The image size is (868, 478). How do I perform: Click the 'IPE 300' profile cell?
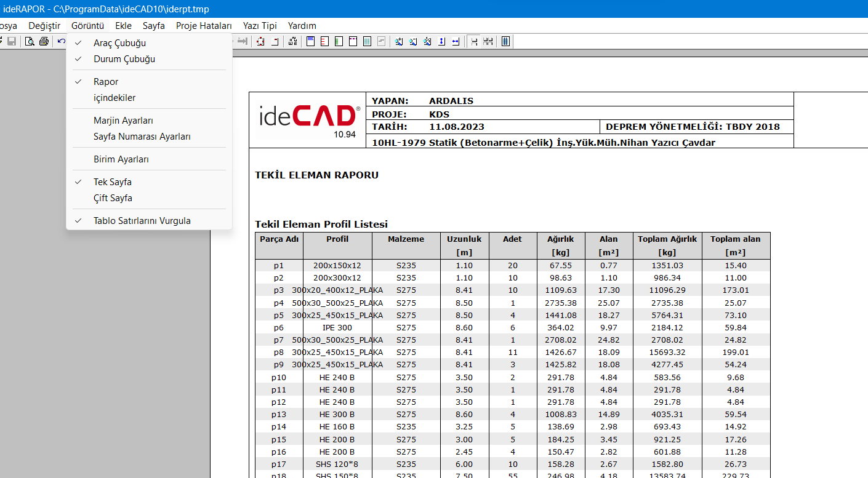pos(337,328)
